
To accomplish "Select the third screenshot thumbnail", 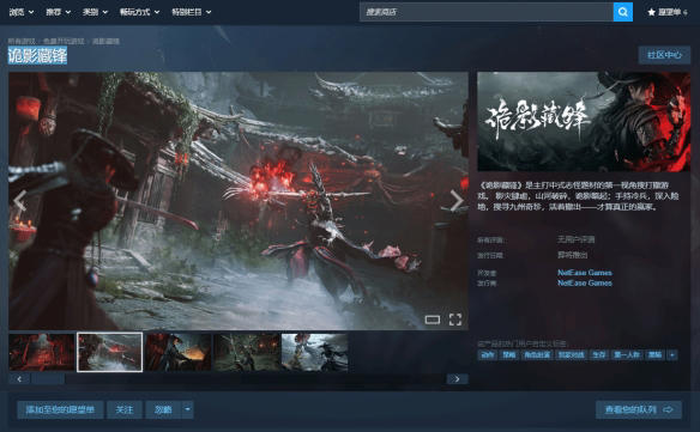I will (178, 352).
